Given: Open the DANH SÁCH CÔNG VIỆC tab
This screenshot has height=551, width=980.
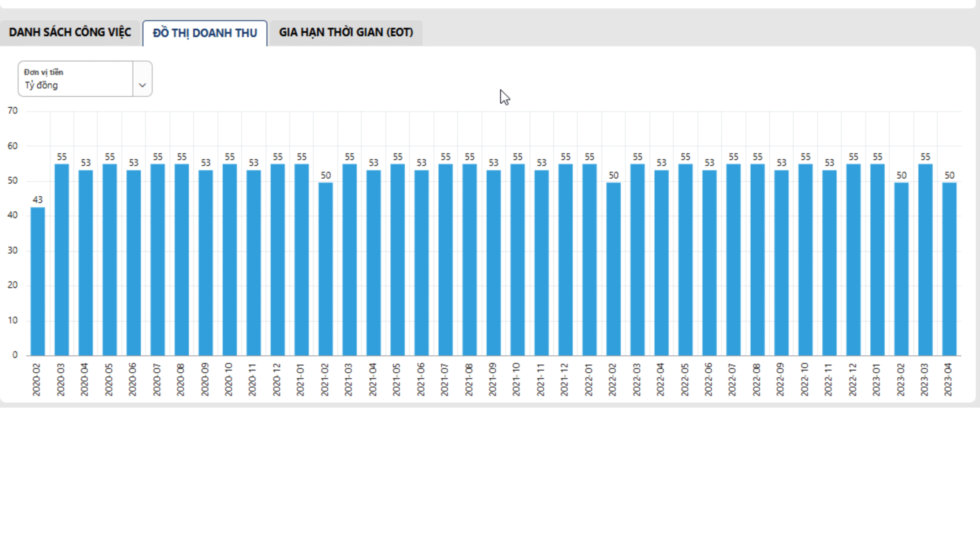Looking at the screenshot, I should click(70, 33).
